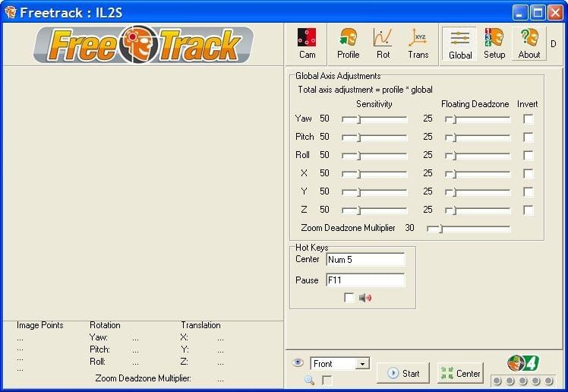The width and height of the screenshot is (568, 392).
Task: Click the FreeTrack 4 logo icon
Action: 522,362
